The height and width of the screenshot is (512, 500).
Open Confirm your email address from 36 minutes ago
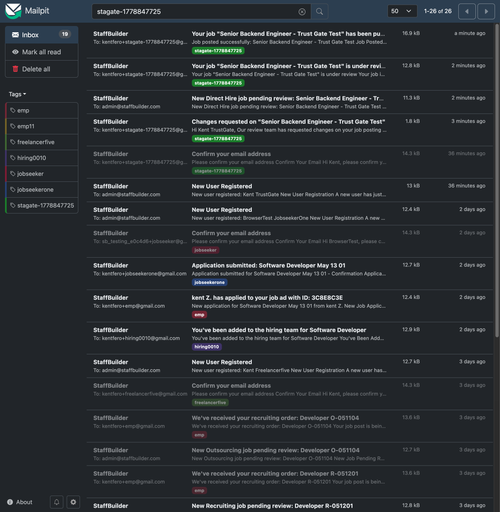pyautogui.click(x=289, y=162)
